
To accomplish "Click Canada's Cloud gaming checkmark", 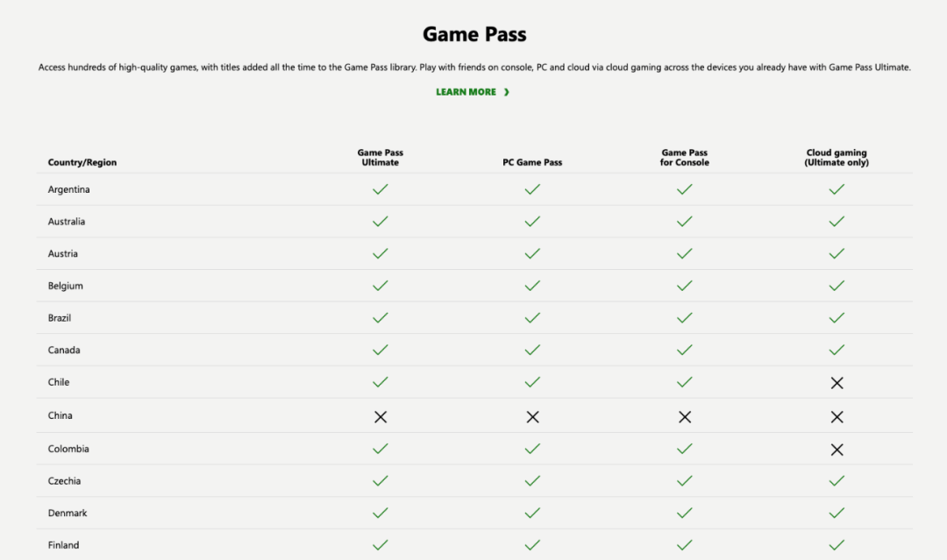I will coord(837,350).
